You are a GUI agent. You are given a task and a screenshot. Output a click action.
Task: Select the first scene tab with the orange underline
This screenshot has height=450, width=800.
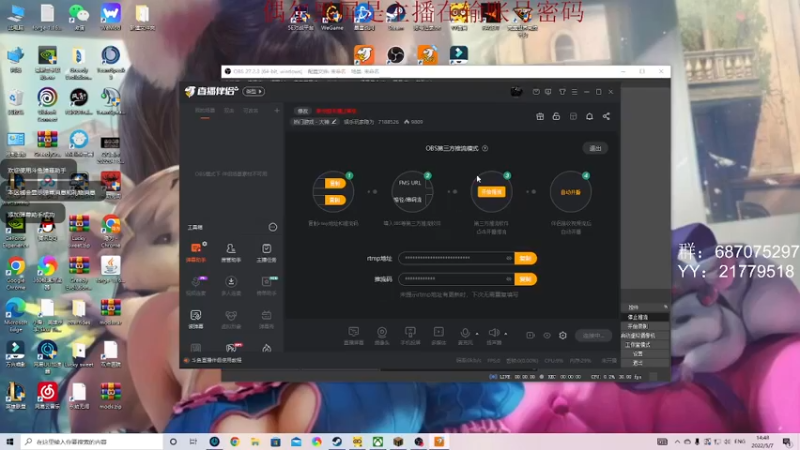[x=205, y=111]
